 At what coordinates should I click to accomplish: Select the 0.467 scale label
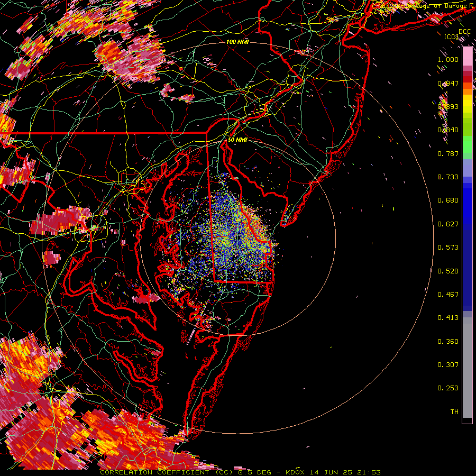(448, 295)
